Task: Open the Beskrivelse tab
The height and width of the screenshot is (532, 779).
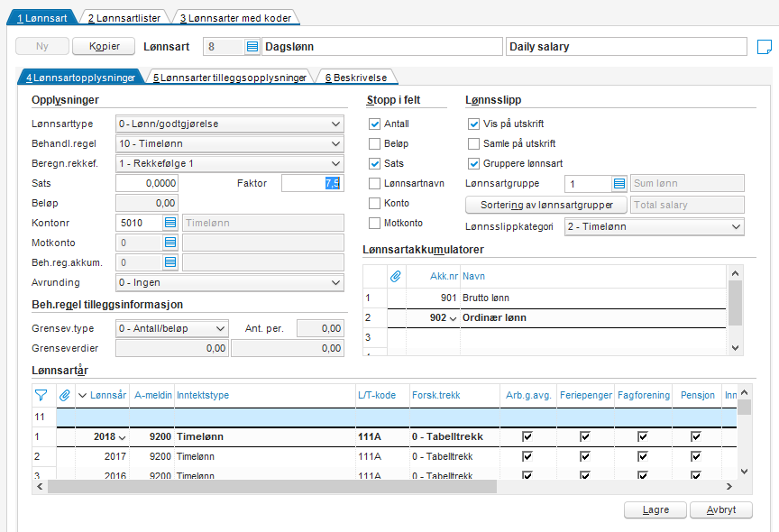Action: click(x=355, y=78)
